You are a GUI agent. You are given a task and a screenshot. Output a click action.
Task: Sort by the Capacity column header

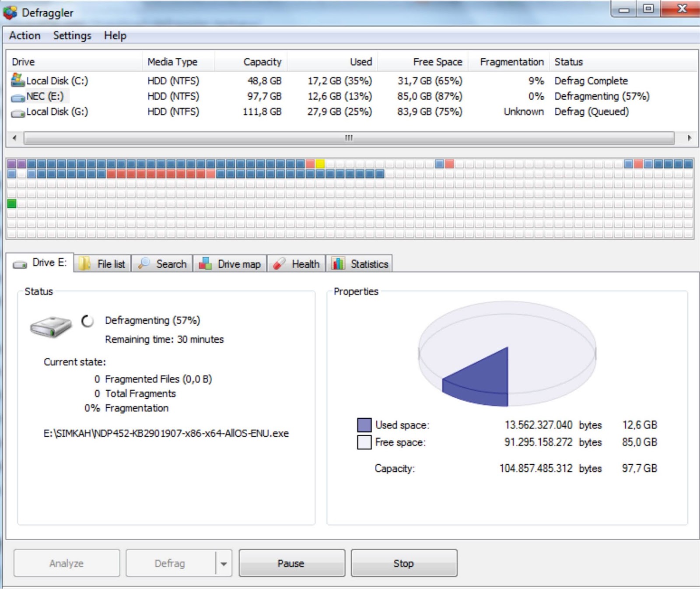[x=251, y=62]
